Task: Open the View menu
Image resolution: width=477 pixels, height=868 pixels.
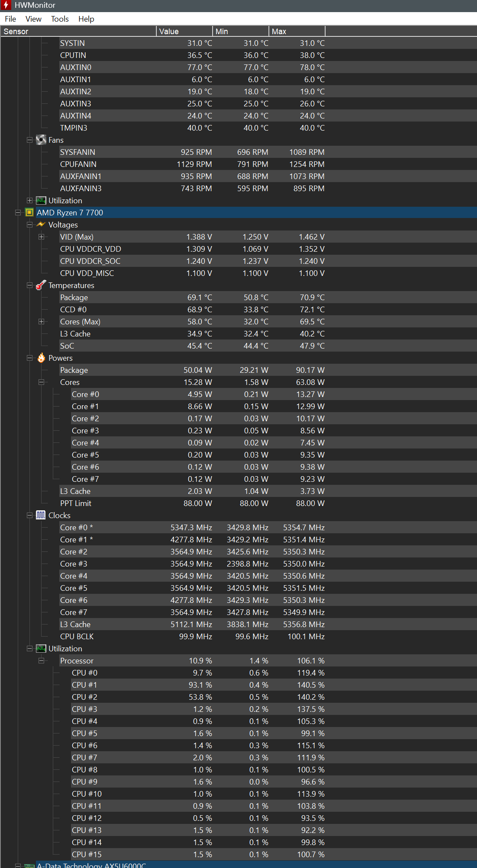Action: tap(33, 19)
